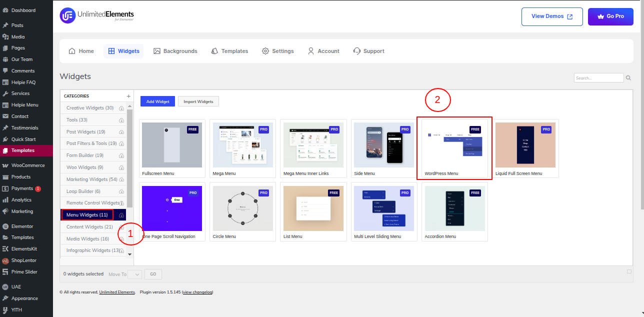This screenshot has height=317, width=644.
Task: Open the Account tab
Action: coord(323,51)
